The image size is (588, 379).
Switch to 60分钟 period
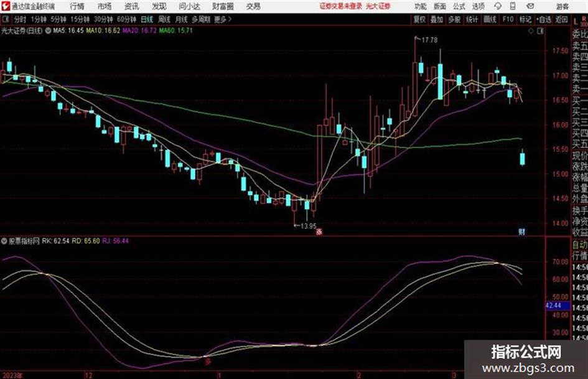[126, 19]
